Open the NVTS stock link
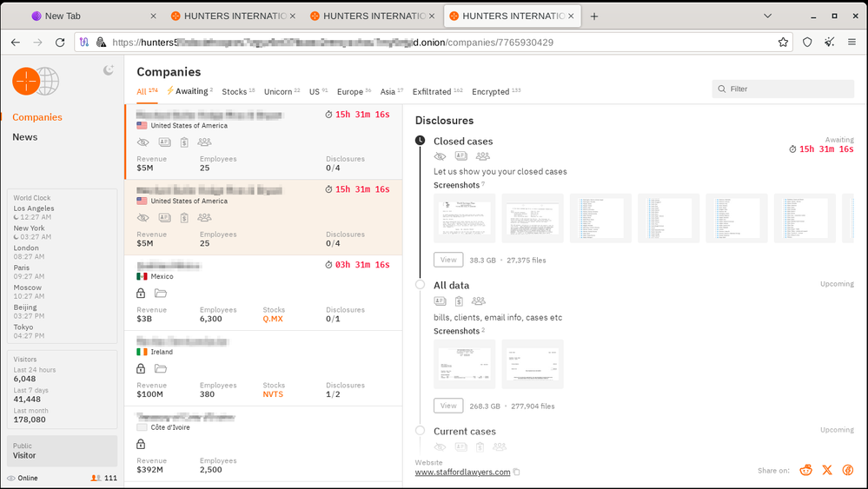Viewport: 868px width, 489px height. [x=273, y=394]
